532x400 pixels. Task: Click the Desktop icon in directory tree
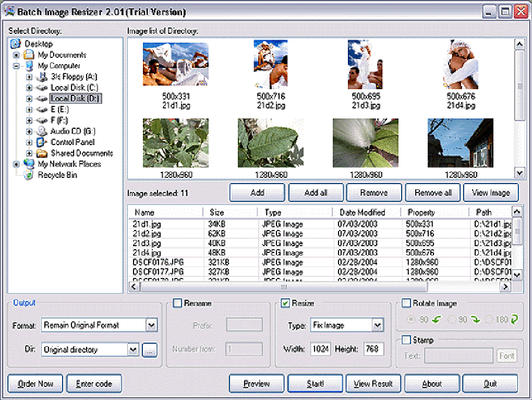(16, 44)
